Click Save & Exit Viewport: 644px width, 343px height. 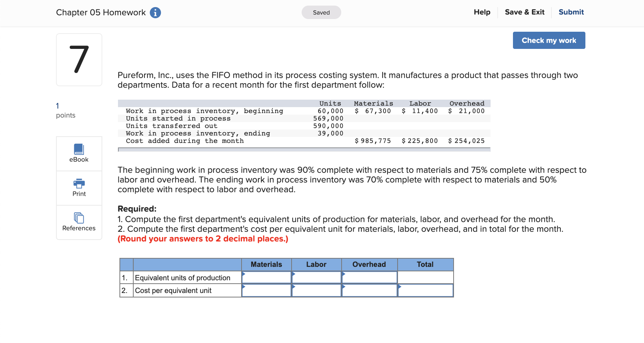pyautogui.click(x=525, y=12)
